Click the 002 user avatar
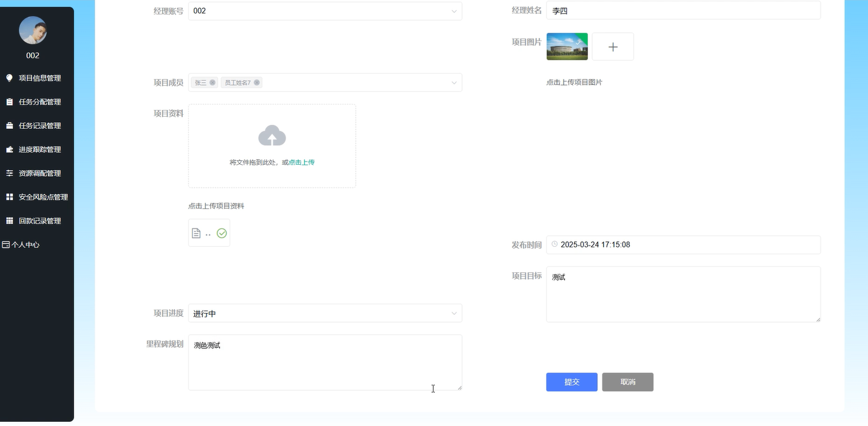The width and height of the screenshot is (868, 426). [x=32, y=30]
